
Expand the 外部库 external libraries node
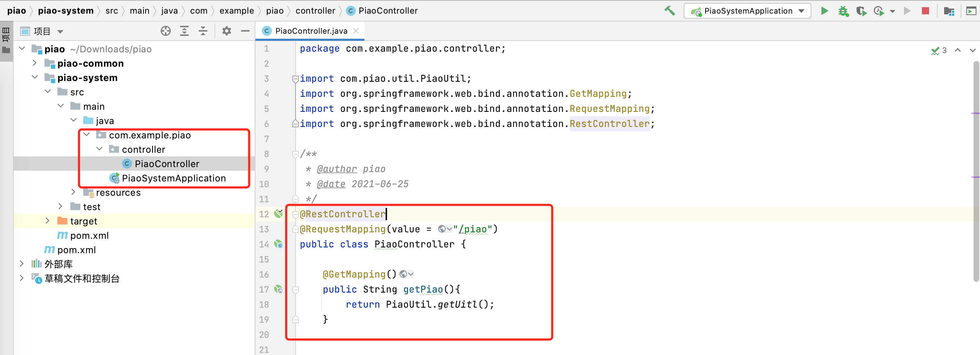tap(22, 263)
